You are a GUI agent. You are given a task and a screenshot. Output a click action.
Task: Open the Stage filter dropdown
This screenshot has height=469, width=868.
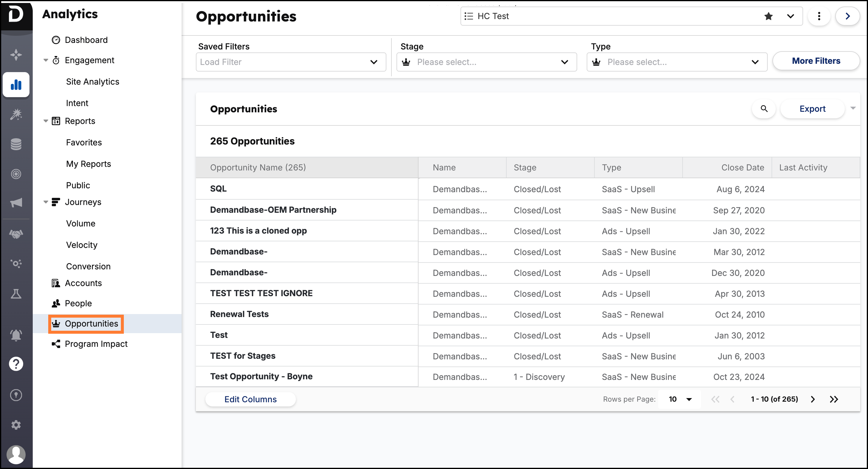point(487,62)
